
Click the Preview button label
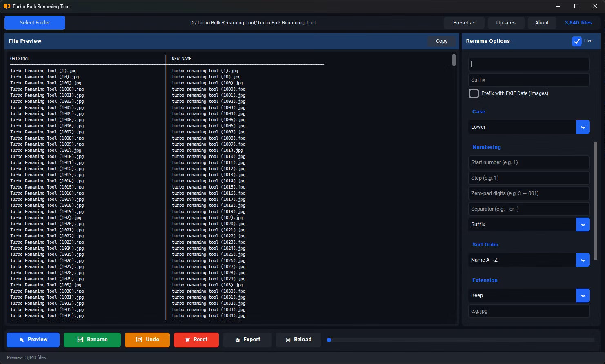[x=38, y=340]
